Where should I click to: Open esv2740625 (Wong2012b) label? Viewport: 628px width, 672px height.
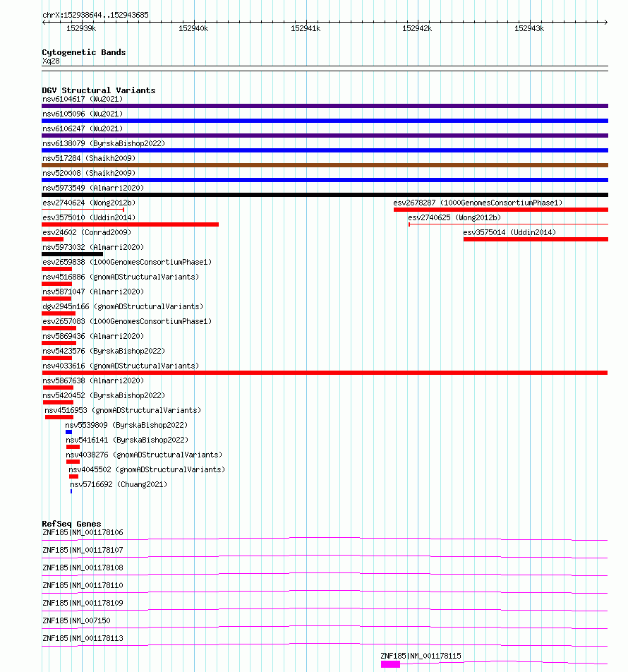[454, 217]
